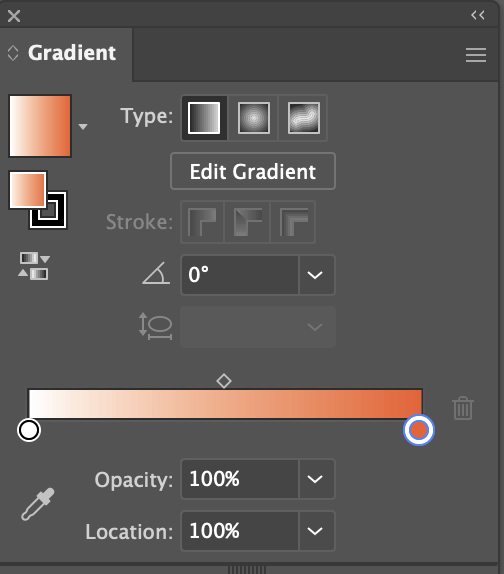Screen dimensions: 504x574
Task: Open the Location percentage dropdown
Action: 315,531
